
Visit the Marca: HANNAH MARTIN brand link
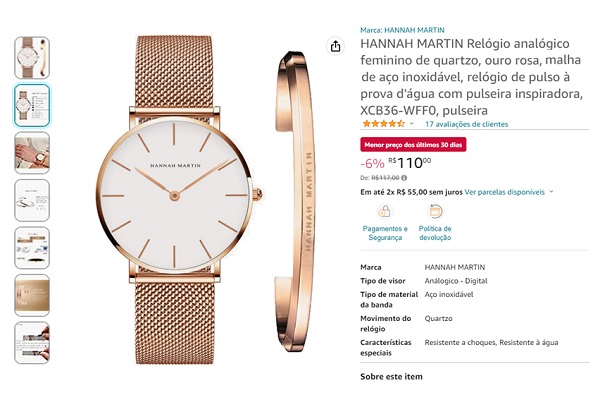pyautogui.click(x=402, y=30)
